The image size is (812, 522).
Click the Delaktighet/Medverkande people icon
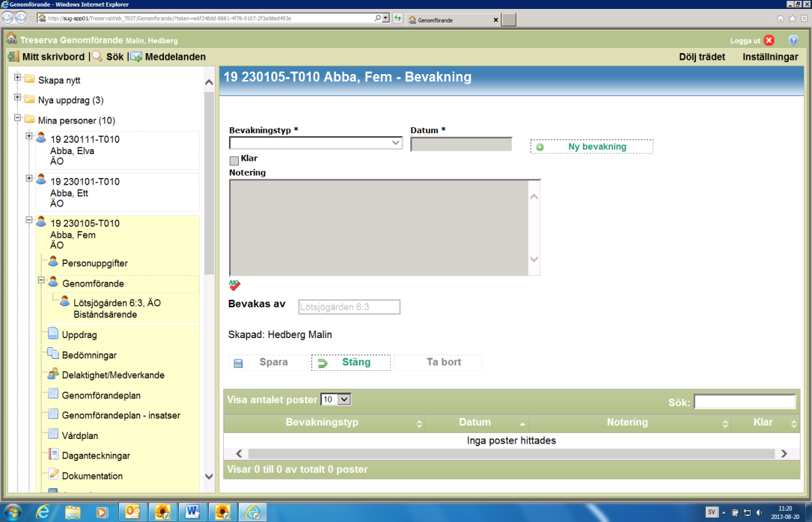tap(53, 373)
